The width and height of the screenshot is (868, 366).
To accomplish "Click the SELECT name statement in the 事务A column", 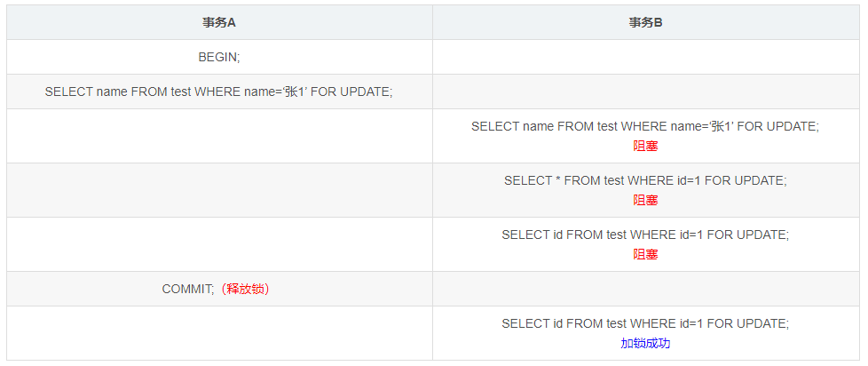I will (x=218, y=91).
